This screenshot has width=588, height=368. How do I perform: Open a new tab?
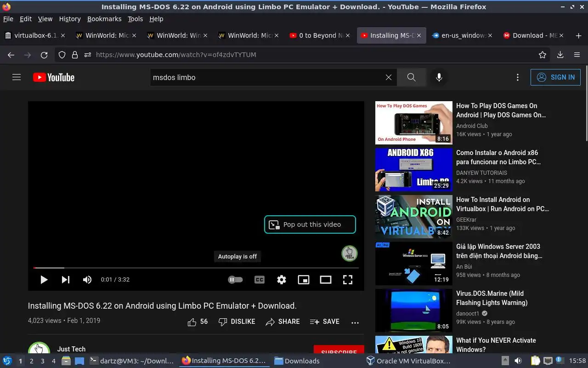[x=578, y=35]
